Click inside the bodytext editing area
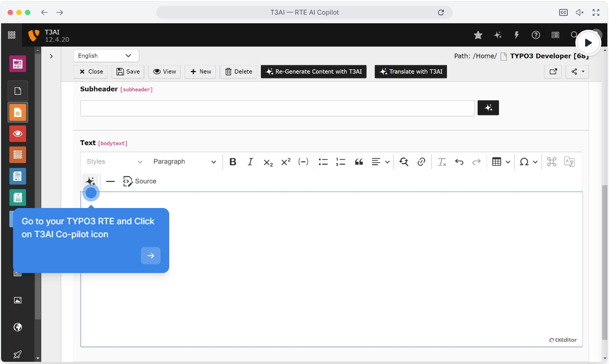Image resolution: width=609 pixels, height=364 pixels. [x=331, y=269]
